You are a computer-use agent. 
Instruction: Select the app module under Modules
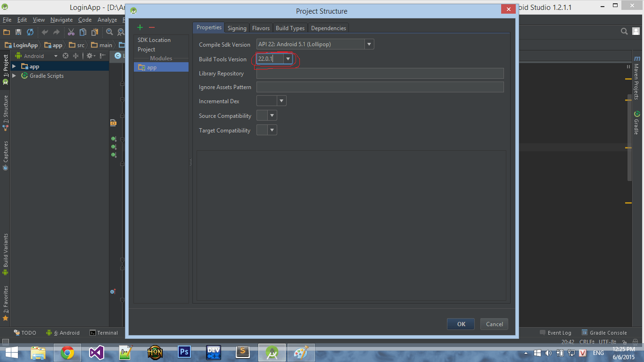[161, 67]
